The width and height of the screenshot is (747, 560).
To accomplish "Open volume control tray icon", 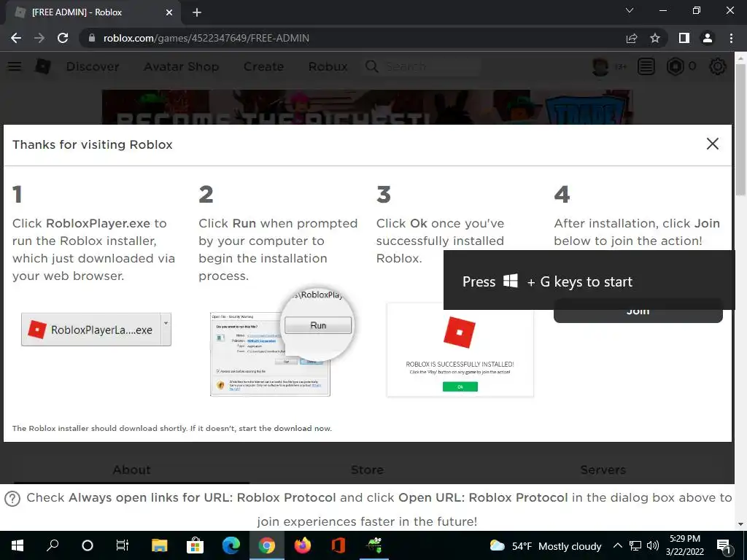I will click(653, 545).
